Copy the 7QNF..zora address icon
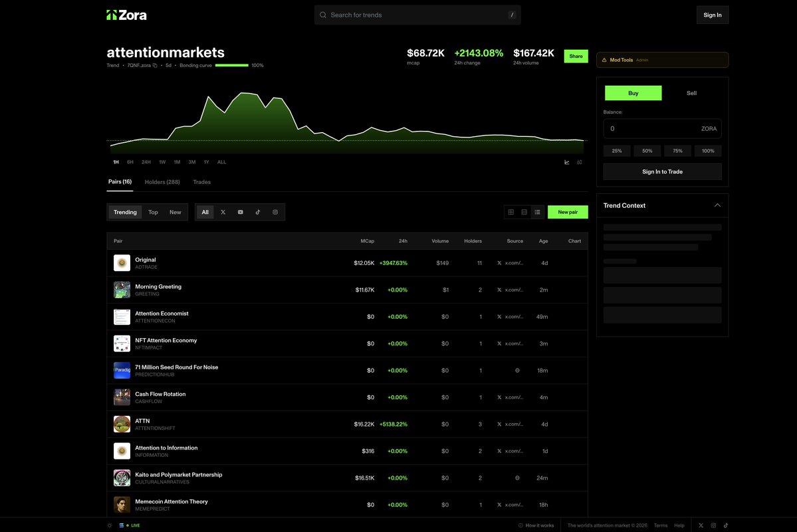Screen dimensions: 797x532 (x=154, y=66)
